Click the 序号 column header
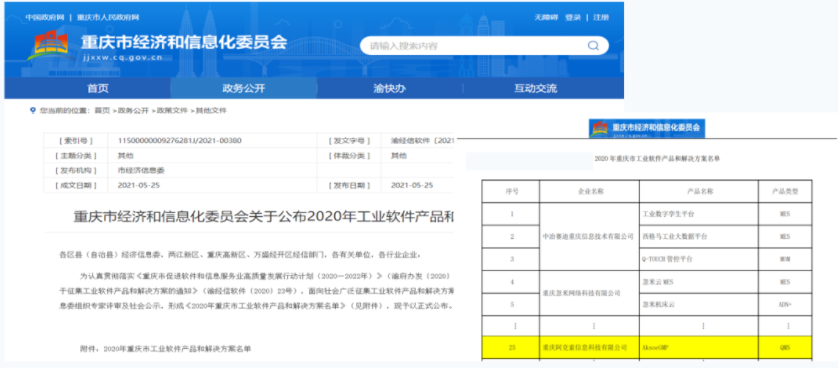Screen dimensions: 838x368 click(x=511, y=191)
